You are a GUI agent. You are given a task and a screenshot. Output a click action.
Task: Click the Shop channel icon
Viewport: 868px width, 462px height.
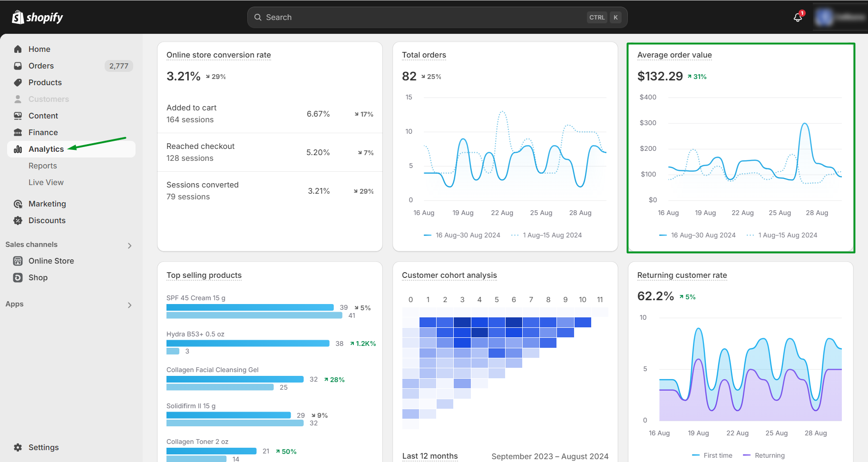point(18,277)
